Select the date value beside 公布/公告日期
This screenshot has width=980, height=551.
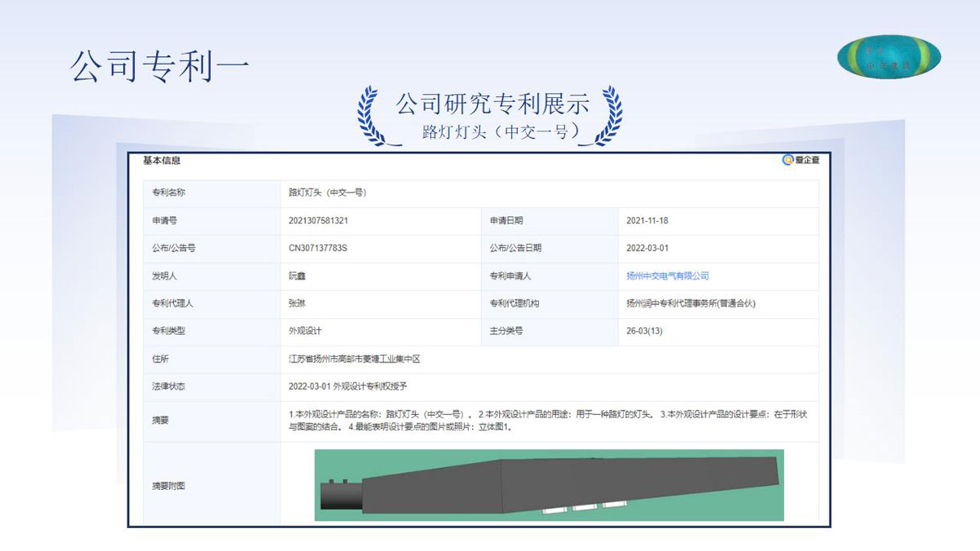(x=648, y=248)
